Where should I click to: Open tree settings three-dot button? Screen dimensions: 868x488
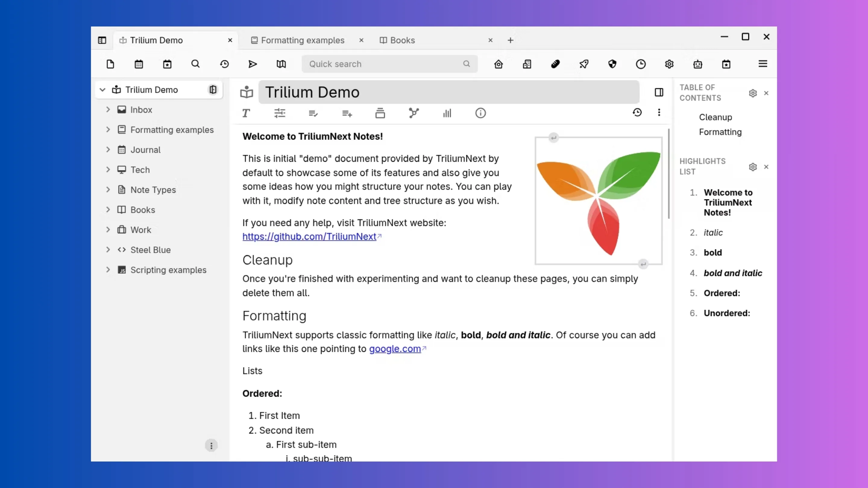click(x=211, y=446)
